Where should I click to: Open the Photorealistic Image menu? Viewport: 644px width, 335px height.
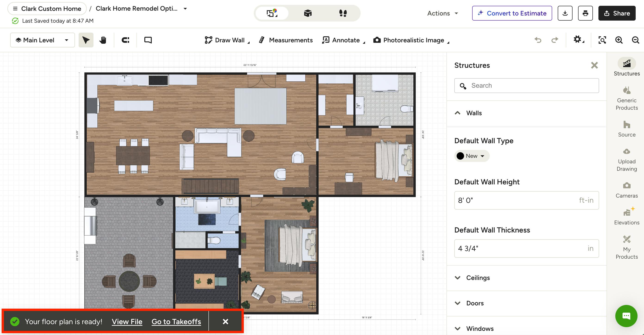click(x=411, y=40)
